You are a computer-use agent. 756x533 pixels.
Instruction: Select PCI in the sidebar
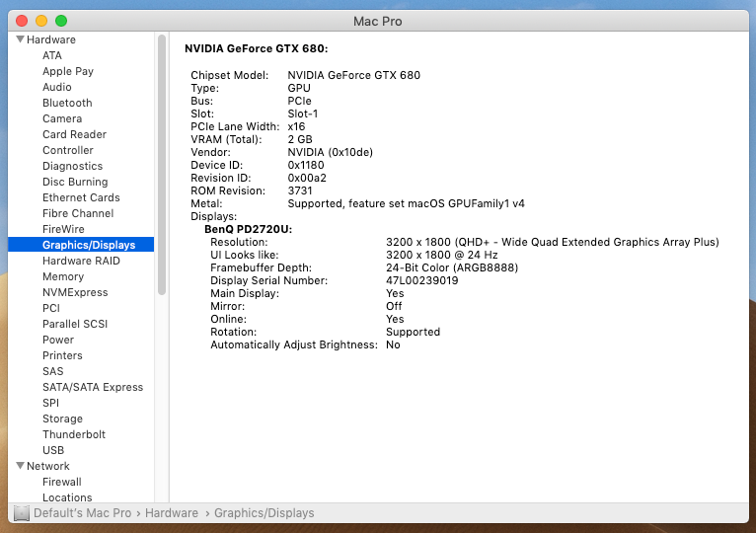51,308
